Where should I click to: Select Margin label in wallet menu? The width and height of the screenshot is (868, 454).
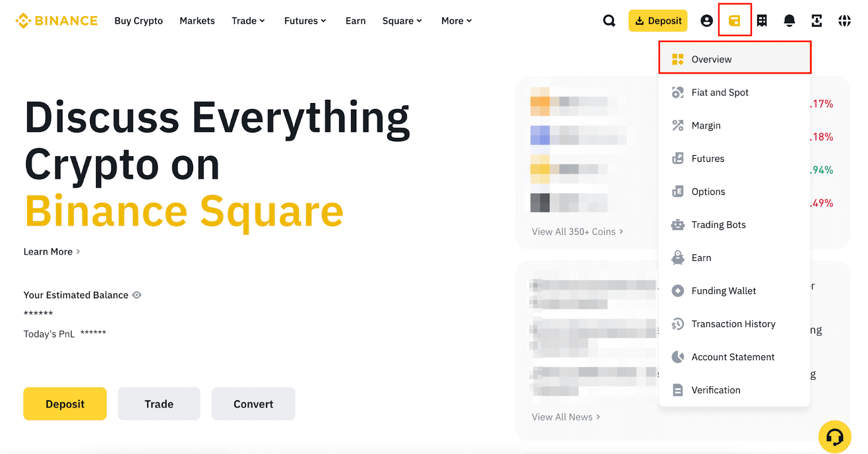[x=706, y=125]
